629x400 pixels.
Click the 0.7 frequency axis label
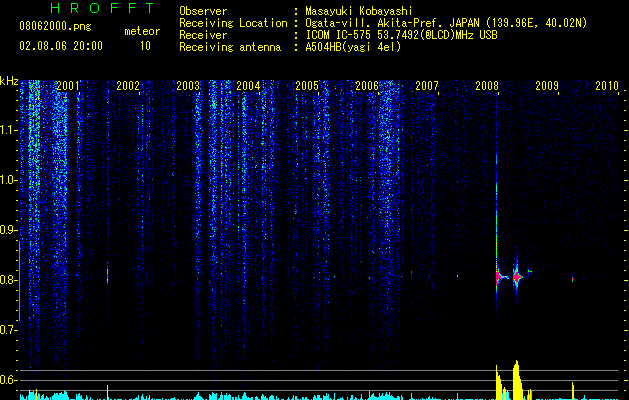(8, 330)
